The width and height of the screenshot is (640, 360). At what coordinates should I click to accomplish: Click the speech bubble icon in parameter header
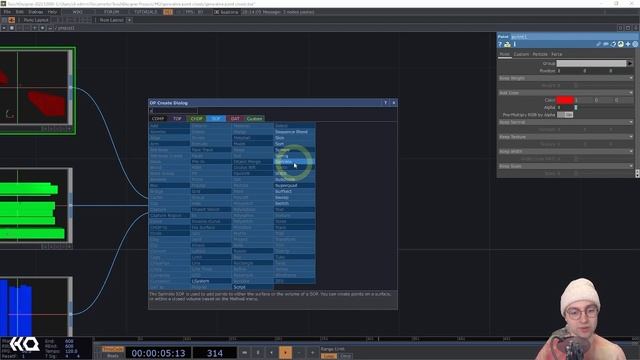(x=606, y=44)
